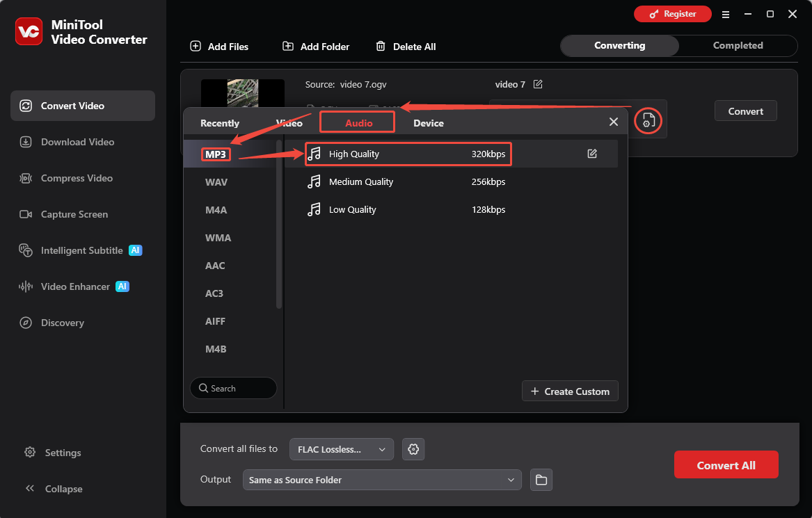Click the High Quality music note icon

[314, 154]
